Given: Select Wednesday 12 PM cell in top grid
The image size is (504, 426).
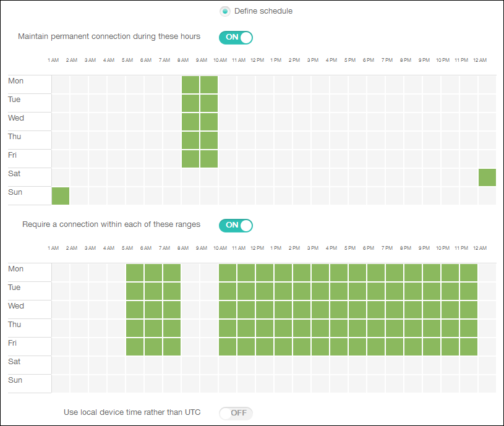Looking at the screenshot, I should pos(265,122).
